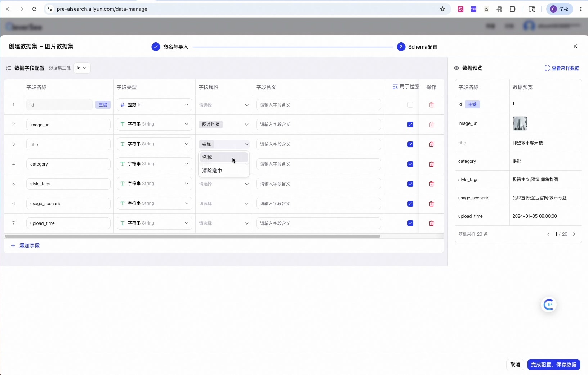588x375 pixels.
Task: Delete the category field row
Action: tap(431, 164)
